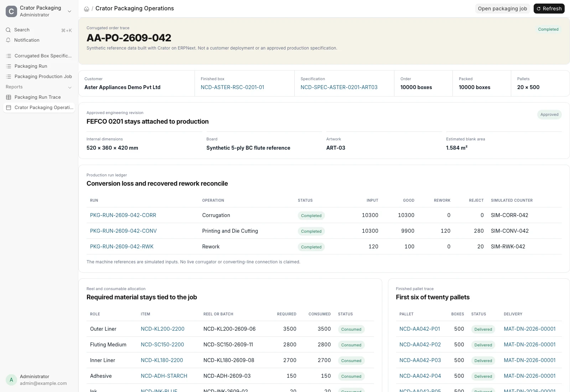Screen dimensions: 570x392
Task: Open item NCD-SC150-2200 link
Action: pyautogui.click(x=162, y=345)
